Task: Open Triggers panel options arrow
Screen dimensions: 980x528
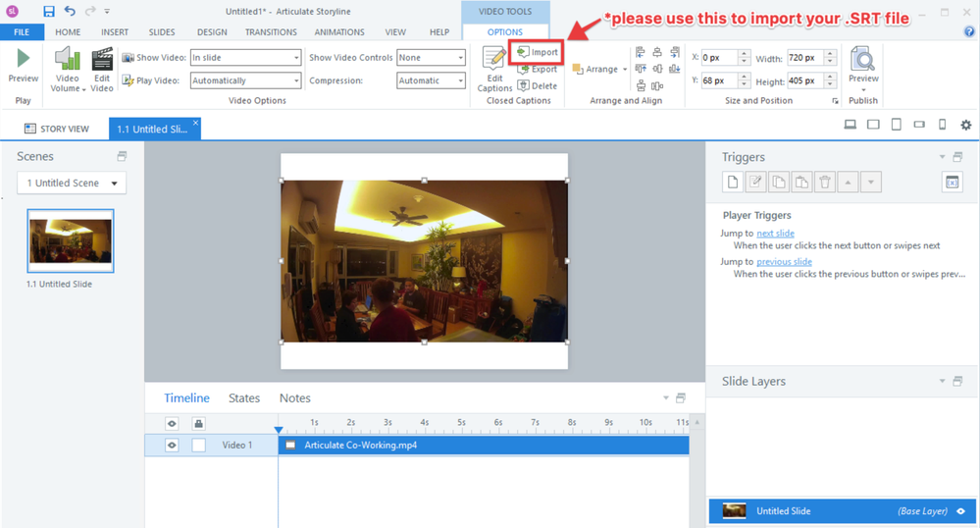Action: pyautogui.click(x=942, y=157)
